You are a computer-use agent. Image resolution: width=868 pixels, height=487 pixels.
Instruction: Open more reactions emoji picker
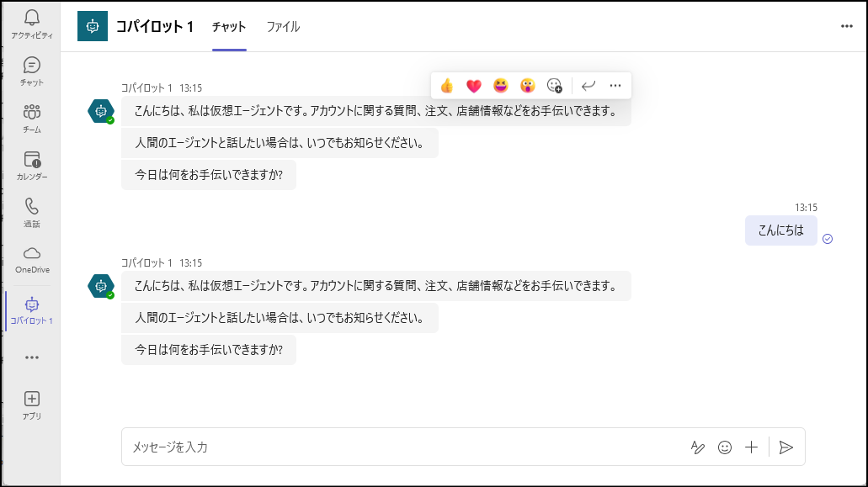coord(554,86)
